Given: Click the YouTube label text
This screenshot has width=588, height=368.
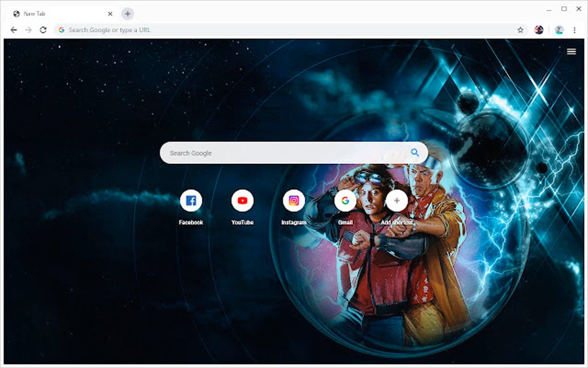Looking at the screenshot, I should 242,223.
